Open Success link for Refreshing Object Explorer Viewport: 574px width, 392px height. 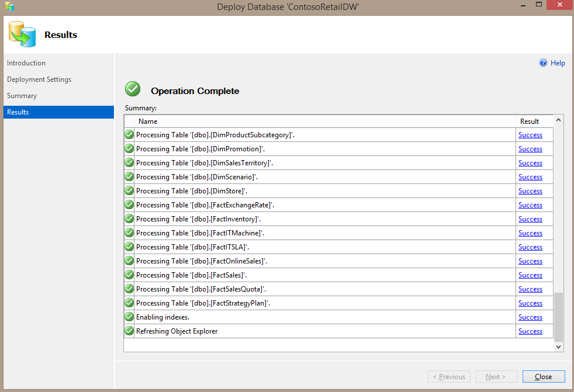pyautogui.click(x=530, y=331)
